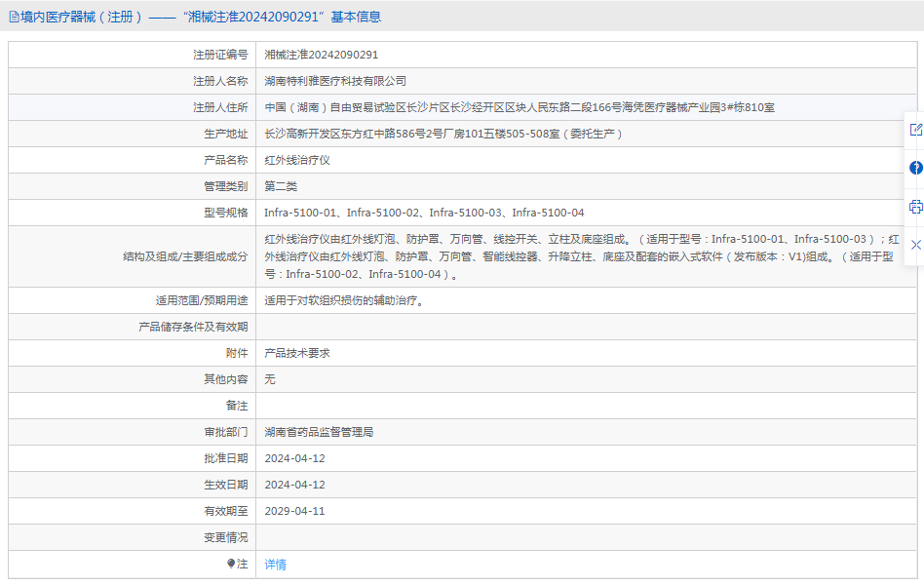Image resolution: width=924 pixels, height=586 pixels.
Task: Open the help info icon in the side toolbar
Action: [916, 168]
